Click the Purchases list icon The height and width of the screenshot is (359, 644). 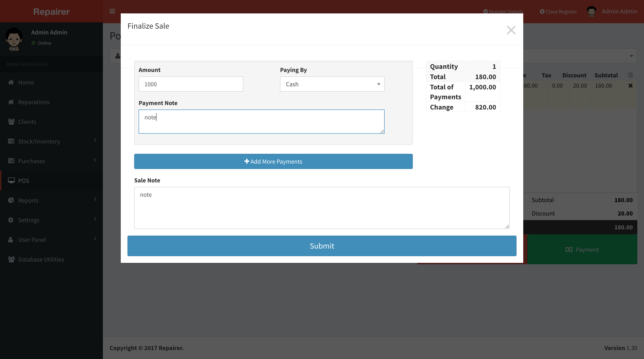coord(11,161)
